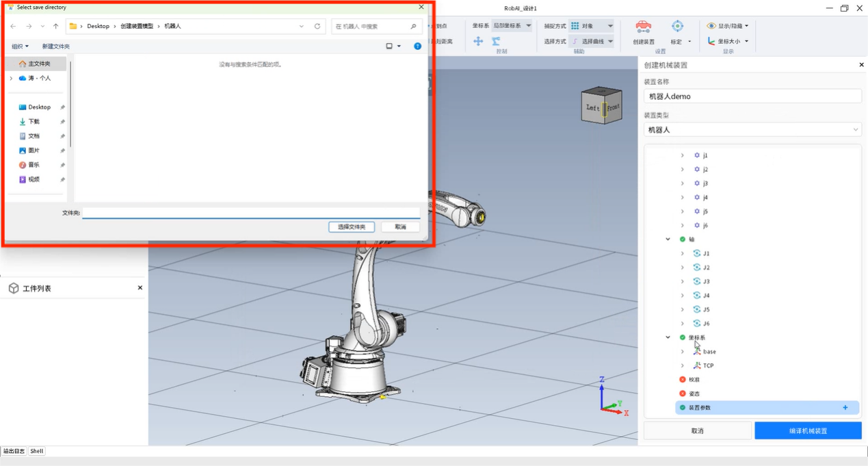
Task: Open the 组织 menu in the dialog
Action: tap(20, 47)
